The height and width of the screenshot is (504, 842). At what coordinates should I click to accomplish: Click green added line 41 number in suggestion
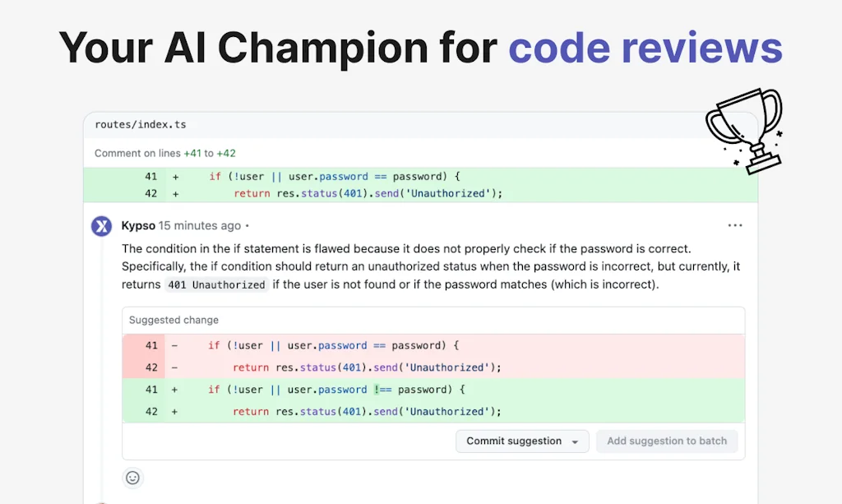tap(151, 390)
